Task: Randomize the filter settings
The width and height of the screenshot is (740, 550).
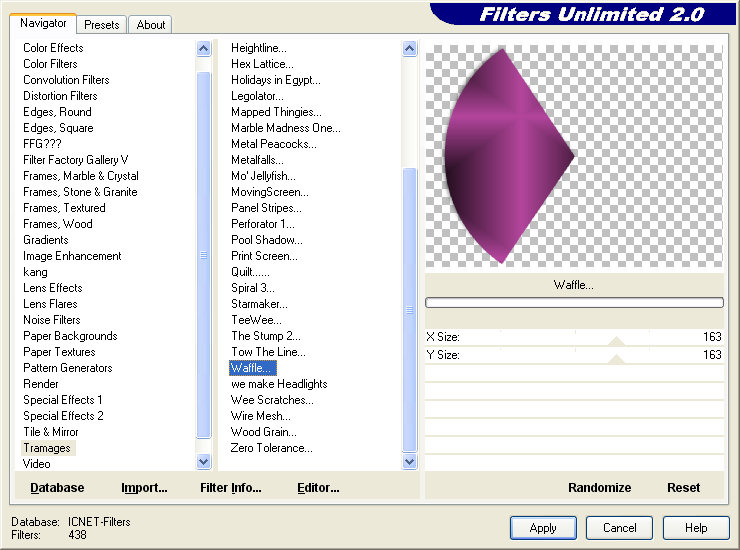Action: (599, 488)
